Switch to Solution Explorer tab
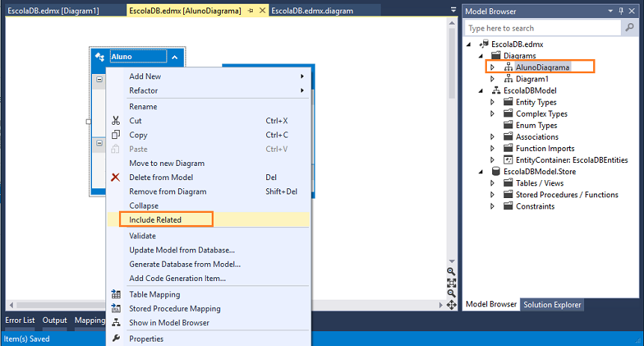This screenshot has height=346, width=644. [x=552, y=305]
